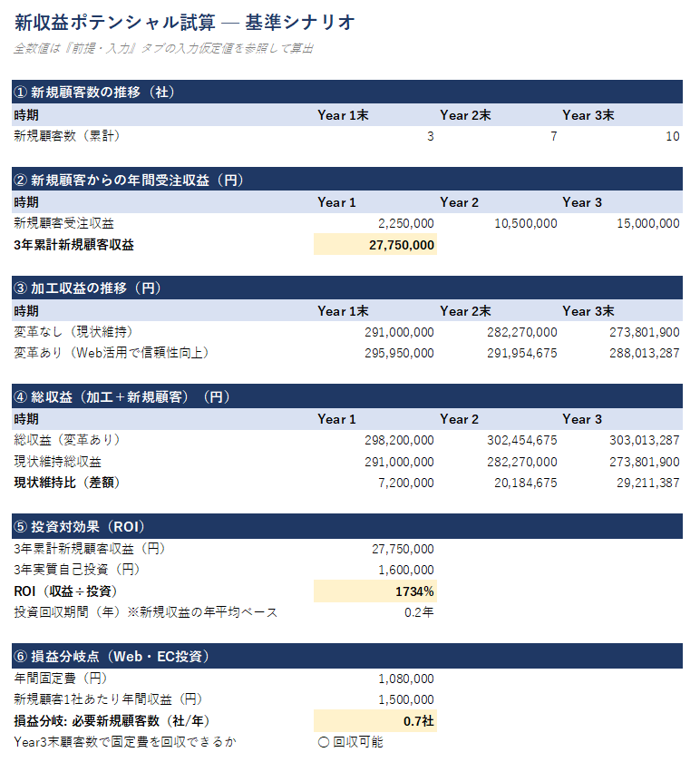The image size is (700, 762).
Task: Select the title 新収益ポテンシャル試算
Action: point(114,23)
